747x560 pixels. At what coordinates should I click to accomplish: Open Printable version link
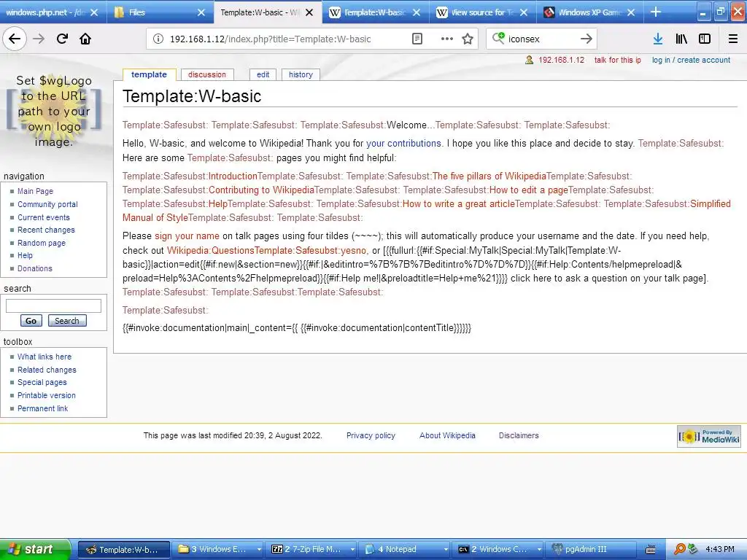coord(46,395)
